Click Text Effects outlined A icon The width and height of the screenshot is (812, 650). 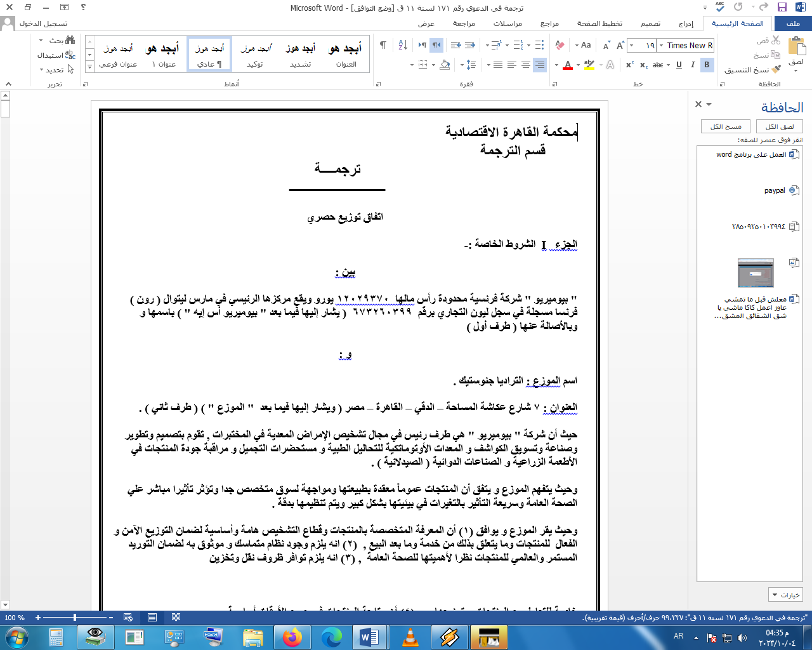[610, 65]
